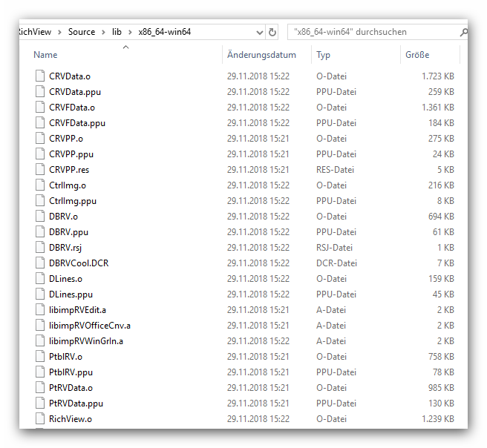Select the CRVFData.ppu file icon
The image size is (487, 448).
pyautogui.click(x=40, y=122)
